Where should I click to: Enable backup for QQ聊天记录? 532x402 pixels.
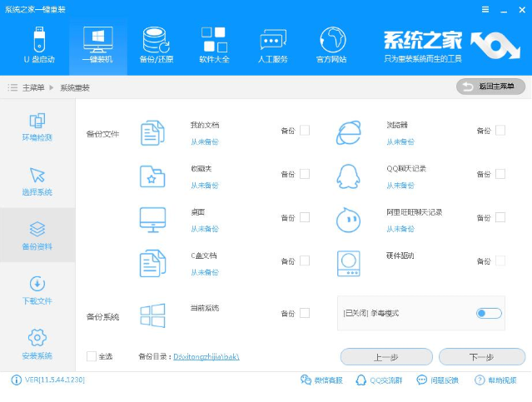tap(500, 174)
